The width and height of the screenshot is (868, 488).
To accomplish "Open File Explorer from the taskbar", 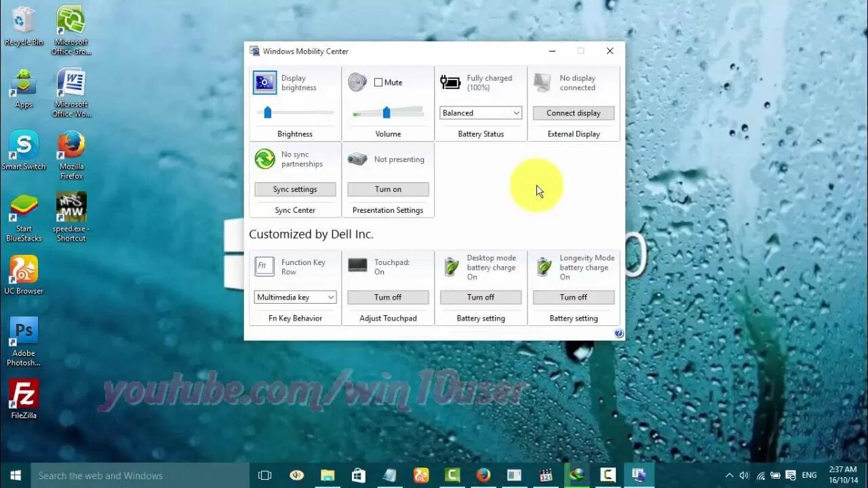I will click(x=328, y=475).
